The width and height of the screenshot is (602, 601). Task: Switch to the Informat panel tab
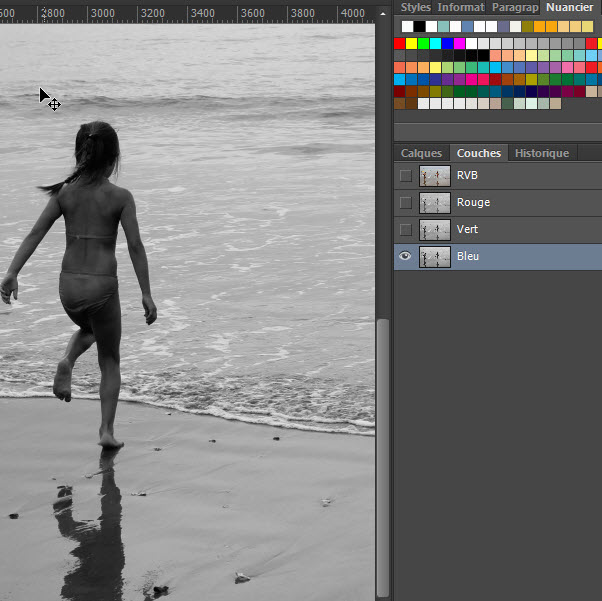tap(460, 7)
